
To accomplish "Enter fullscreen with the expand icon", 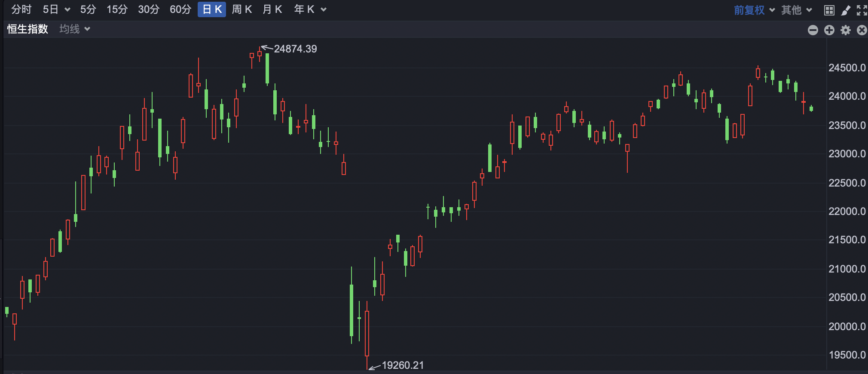I will (x=862, y=10).
